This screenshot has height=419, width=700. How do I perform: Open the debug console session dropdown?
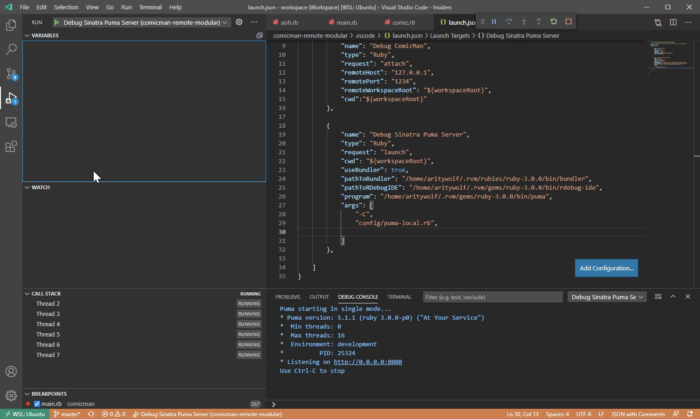pyautogui.click(x=607, y=297)
